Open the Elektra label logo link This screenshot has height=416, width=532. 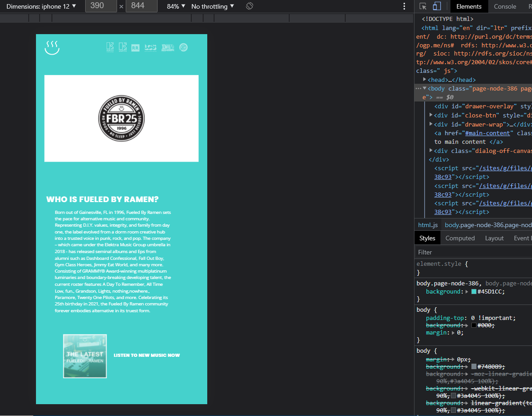pos(123,47)
